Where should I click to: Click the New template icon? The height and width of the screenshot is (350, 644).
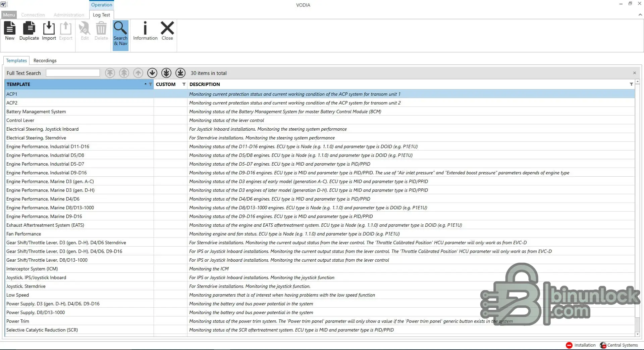point(10,31)
